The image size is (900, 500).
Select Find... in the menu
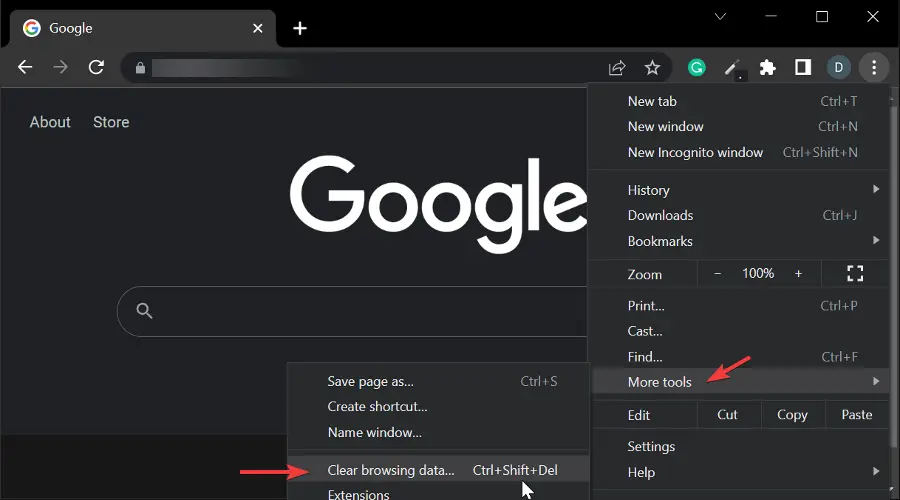[740, 356]
